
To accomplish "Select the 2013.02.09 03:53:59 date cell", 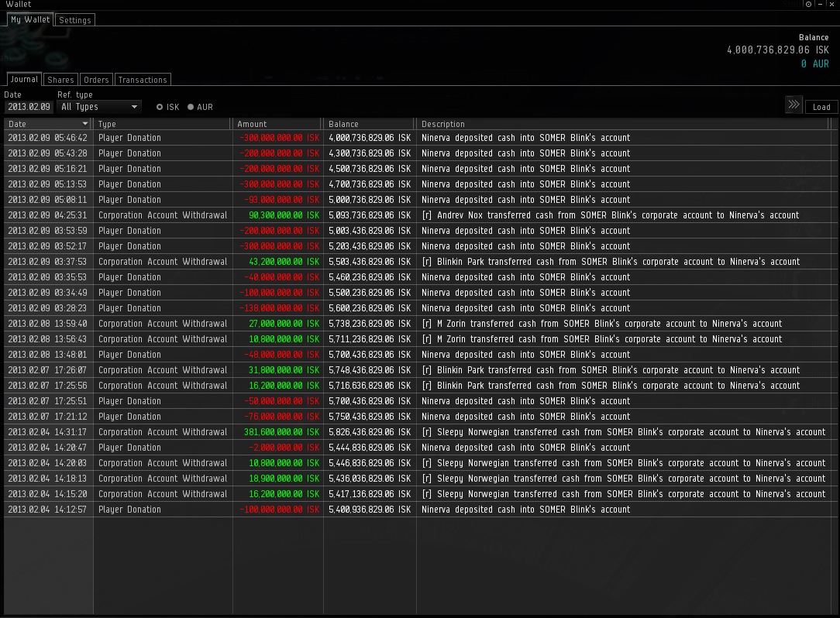I will (48, 231).
